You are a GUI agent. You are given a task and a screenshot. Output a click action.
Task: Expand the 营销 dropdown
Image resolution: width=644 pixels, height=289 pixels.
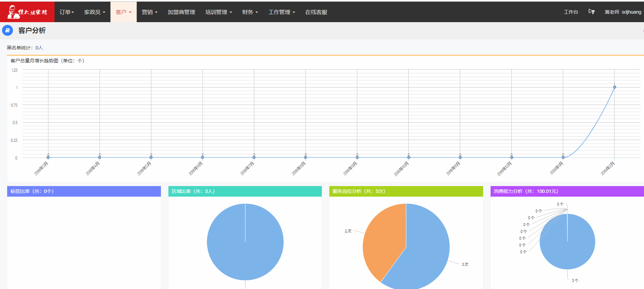click(150, 12)
